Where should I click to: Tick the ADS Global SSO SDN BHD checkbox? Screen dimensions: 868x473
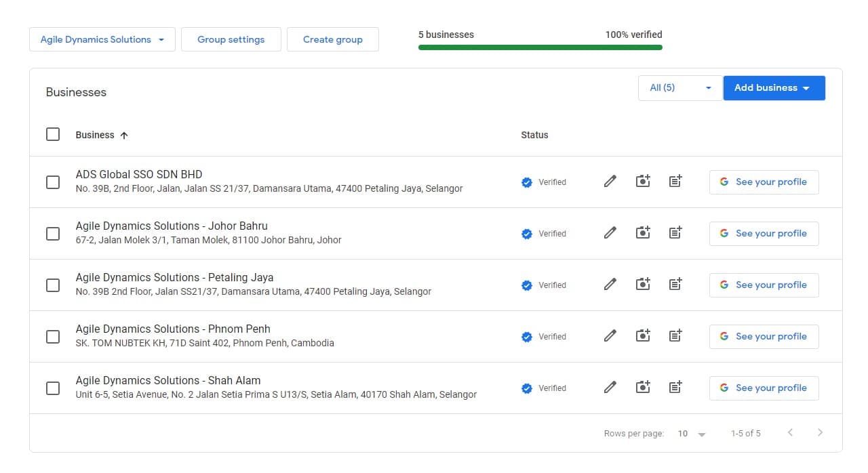pos(53,182)
